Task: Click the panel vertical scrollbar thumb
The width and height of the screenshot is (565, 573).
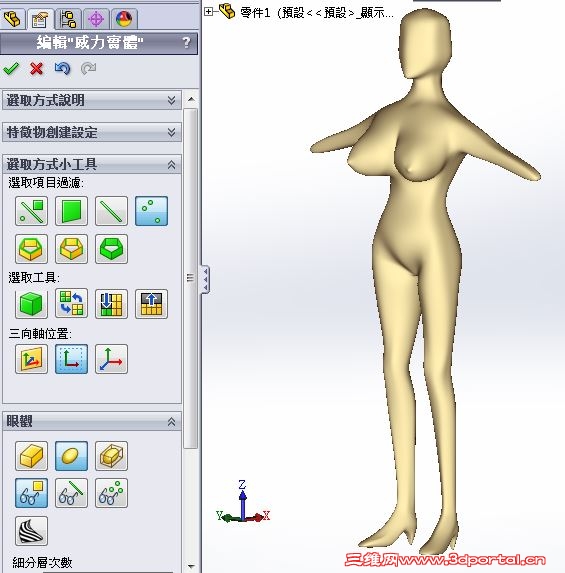Action: [x=190, y=278]
